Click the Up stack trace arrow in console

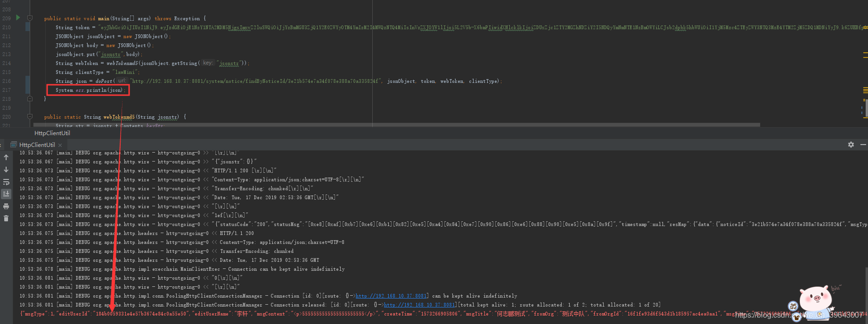click(x=6, y=157)
